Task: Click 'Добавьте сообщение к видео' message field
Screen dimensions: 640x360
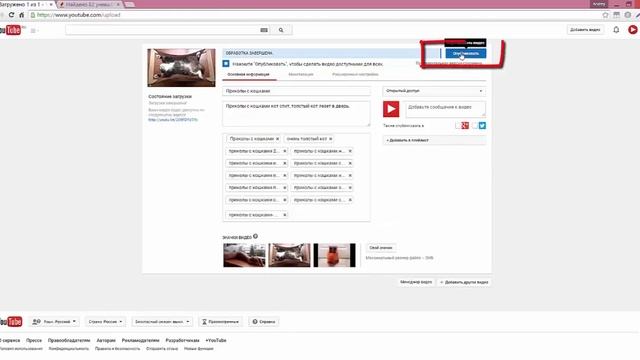Action: (446, 109)
